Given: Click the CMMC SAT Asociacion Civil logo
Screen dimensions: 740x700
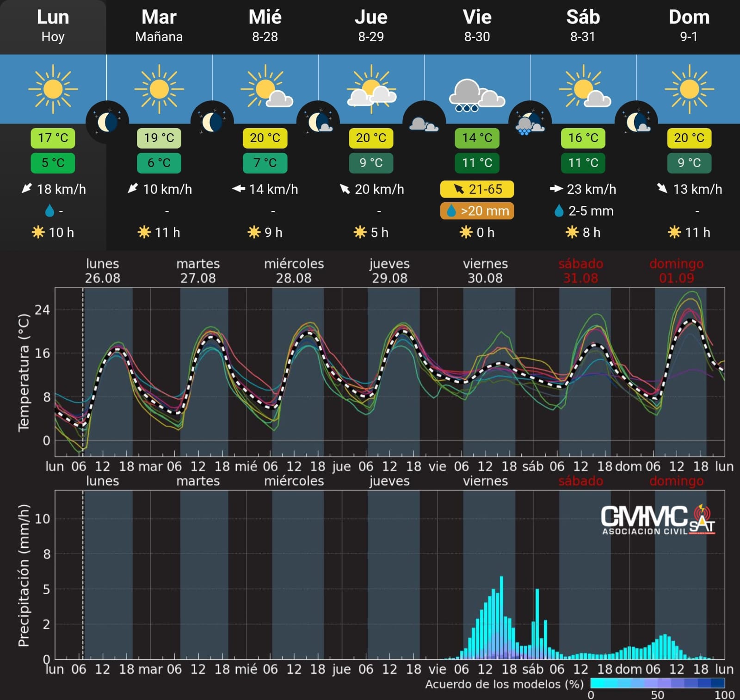Looking at the screenshot, I should [657, 520].
